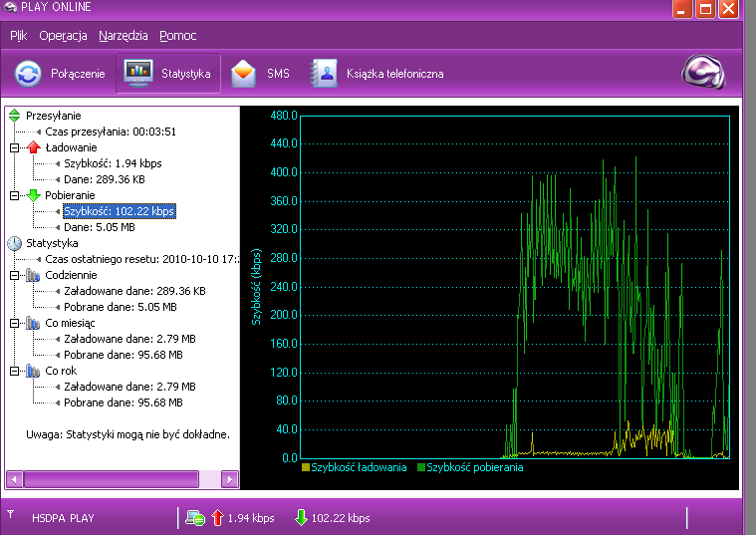The width and height of the screenshot is (756, 535).
Task: Select Załadowane dane: 289.36 KB row
Action: click(x=135, y=291)
